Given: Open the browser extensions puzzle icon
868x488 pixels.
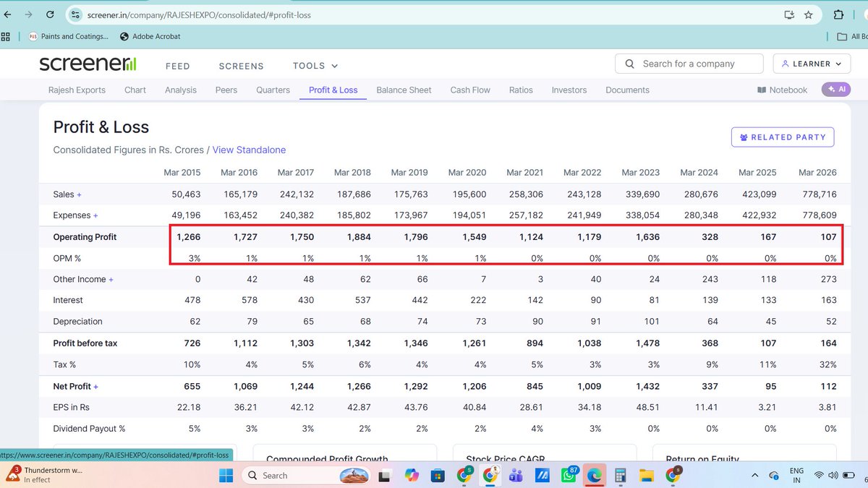Looking at the screenshot, I should point(839,14).
